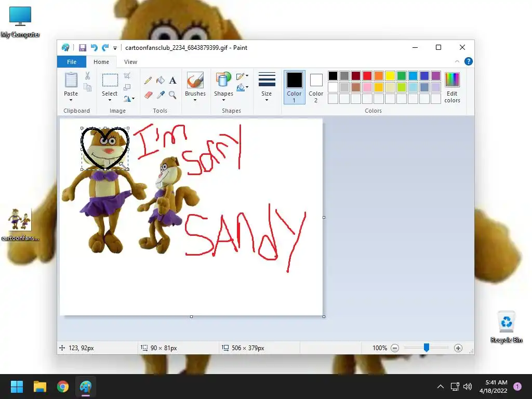Open the volume icon in system tray

coord(468,387)
